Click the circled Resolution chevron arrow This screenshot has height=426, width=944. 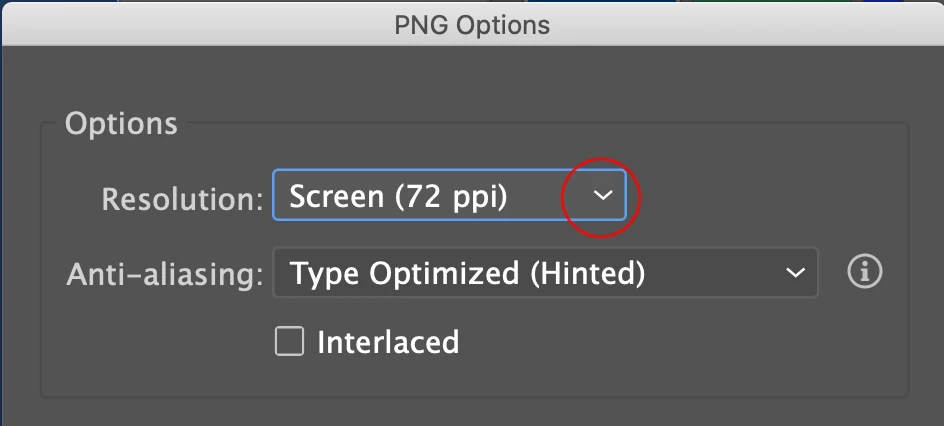point(602,196)
